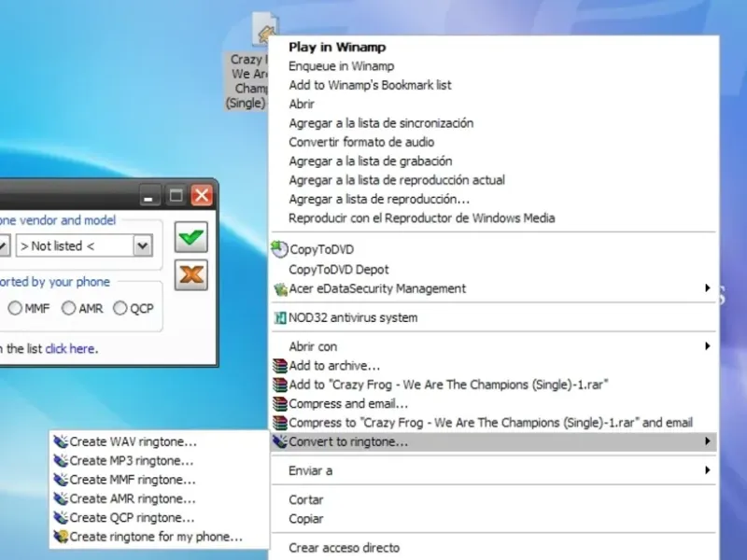747x560 pixels.
Task: Click the icon next to Create MP3 ringtone
Action: 61,461
